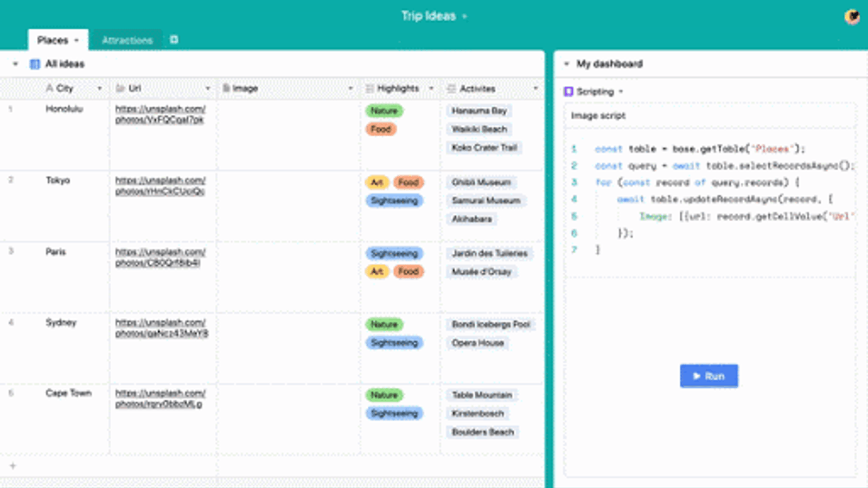The height and width of the screenshot is (488, 868).
Task: Click the Ghibli Museum linked record
Action: tap(481, 182)
